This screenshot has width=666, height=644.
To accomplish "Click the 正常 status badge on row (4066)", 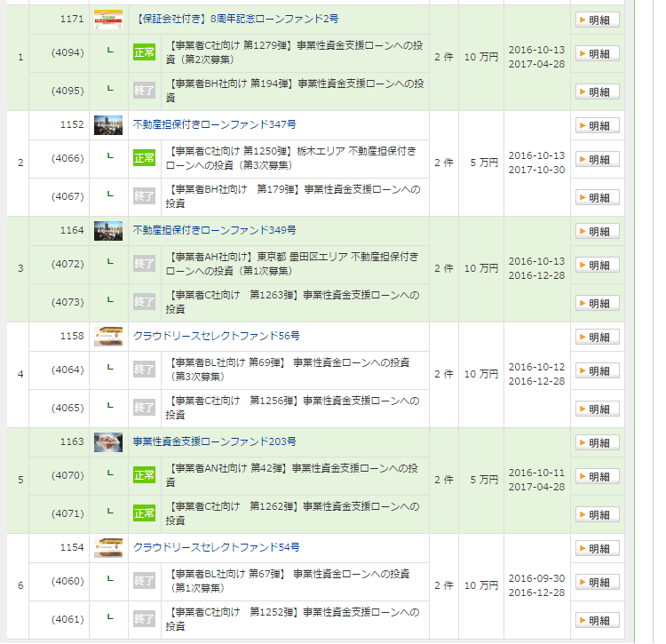I will [144, 158].
